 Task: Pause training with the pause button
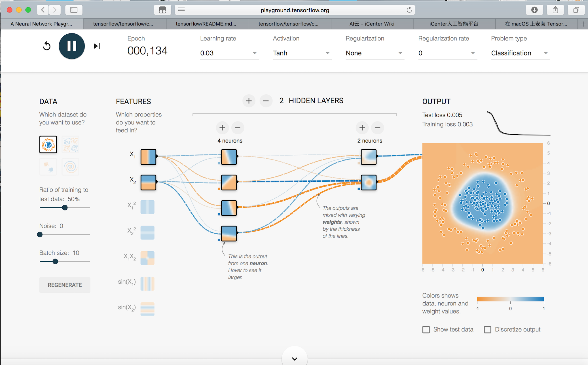(72, 46)
